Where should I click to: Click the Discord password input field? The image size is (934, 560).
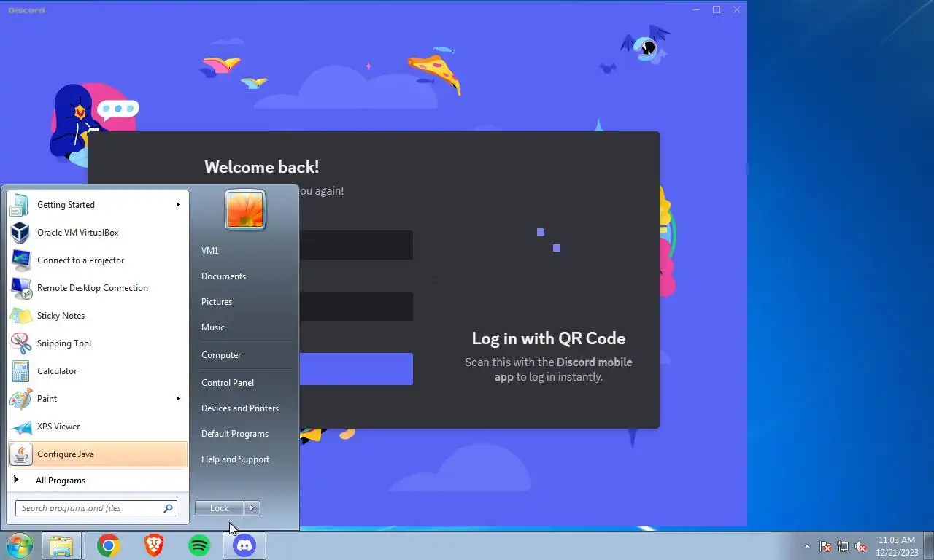[x=356, y=306]
